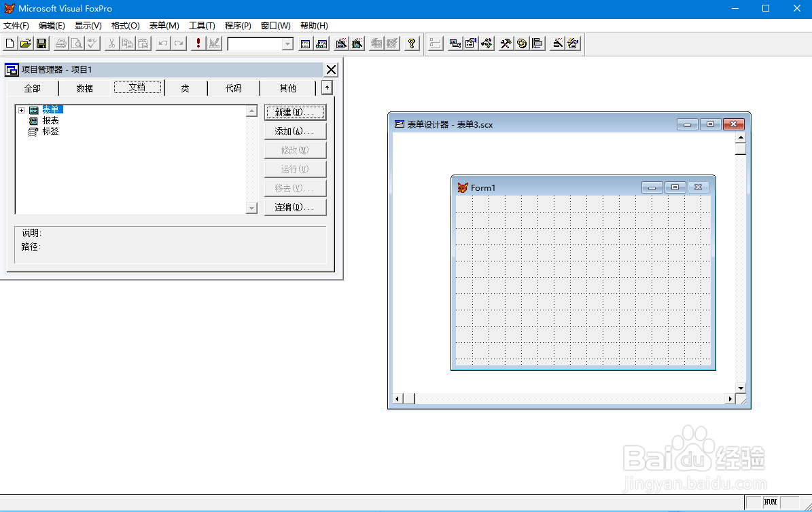Open the 文件(F) menu
This screenshot has height=512, width=812.
[16, 25]
